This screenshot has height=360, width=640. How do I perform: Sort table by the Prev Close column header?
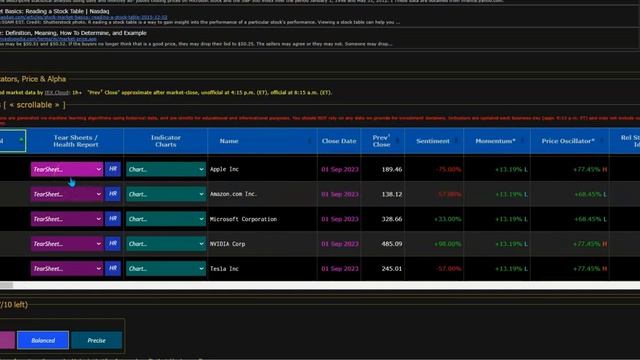(x=382, y=141)
